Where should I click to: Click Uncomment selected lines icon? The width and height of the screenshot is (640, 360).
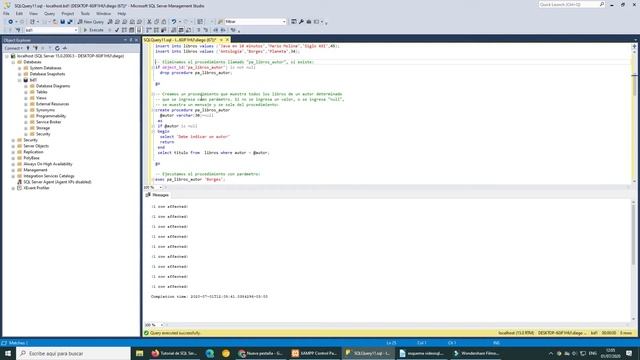pyautogui.click(x=206, y=30)
